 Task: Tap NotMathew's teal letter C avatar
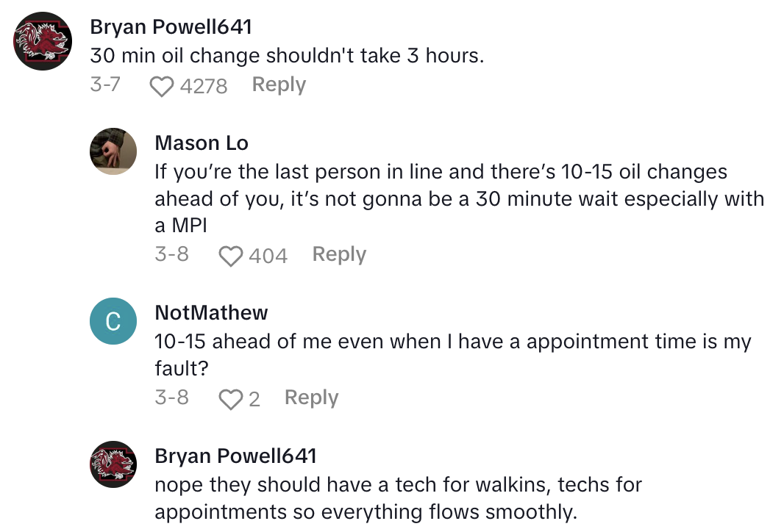pyautogui.click(x=113, y=321)
